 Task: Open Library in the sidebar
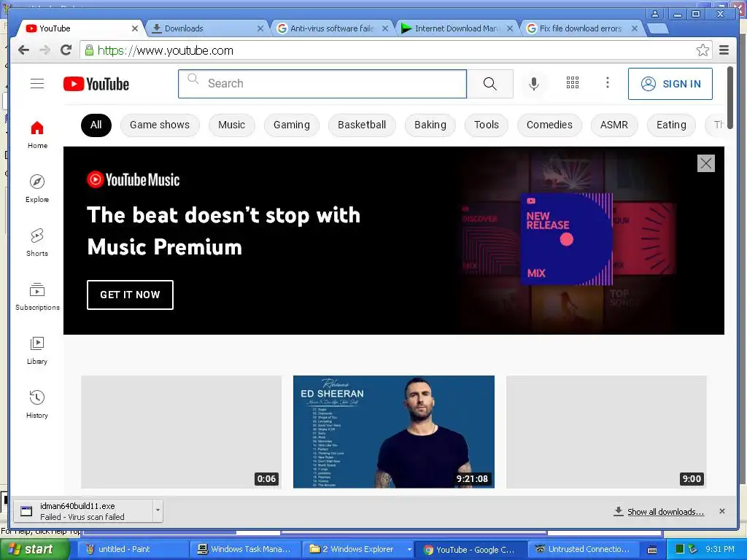(x=37, y=351)
